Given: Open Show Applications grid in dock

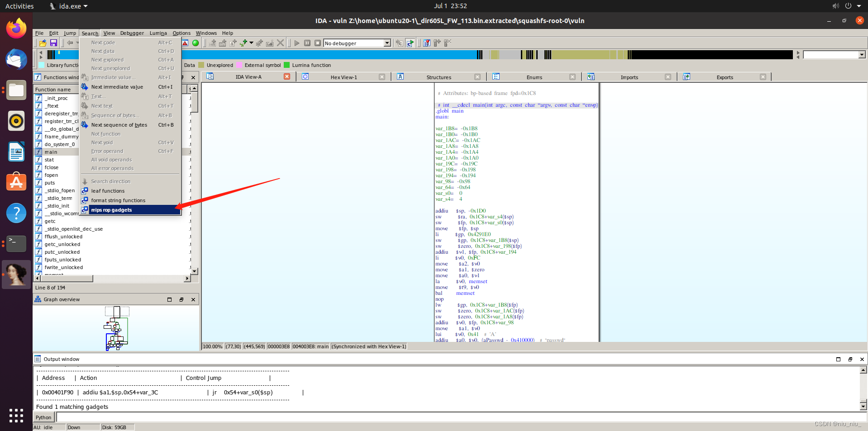Looking at the screenshot, I should pyautogui.click(x=16, y=415).
